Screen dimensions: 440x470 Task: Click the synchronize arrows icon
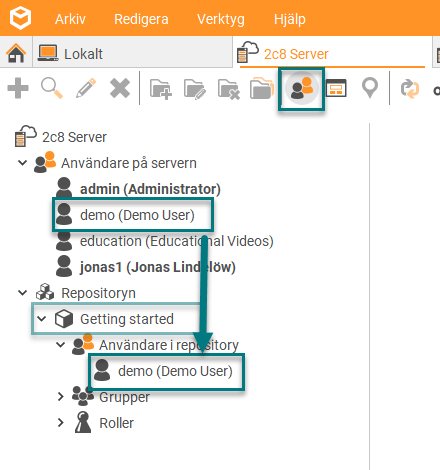pos(410,89)
